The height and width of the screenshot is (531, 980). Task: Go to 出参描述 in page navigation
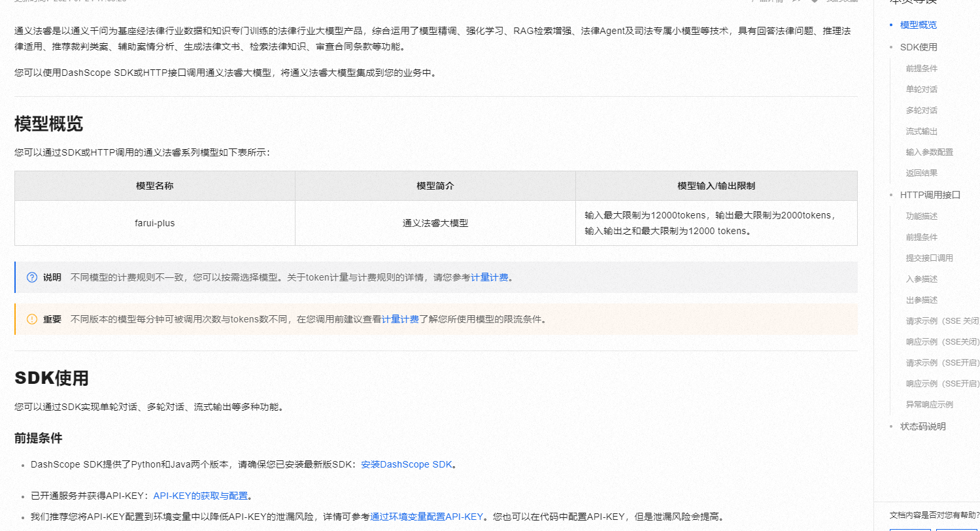tap(922, 300)
